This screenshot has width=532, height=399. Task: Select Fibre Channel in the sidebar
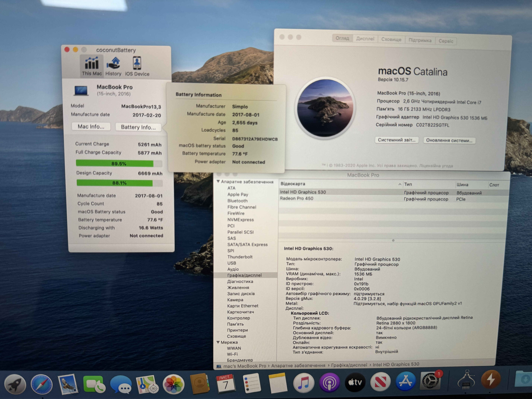pyautogui.click(x=242, y=207)
